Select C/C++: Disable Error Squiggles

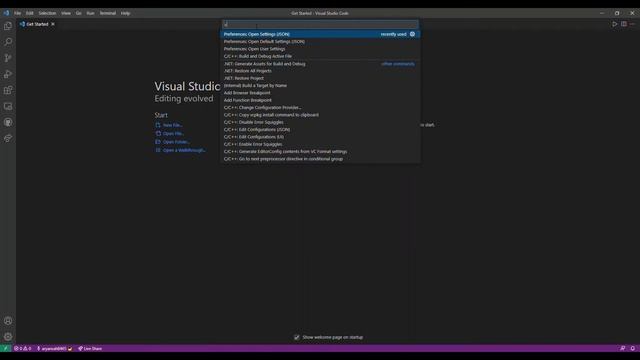click(x=320, y=122)
